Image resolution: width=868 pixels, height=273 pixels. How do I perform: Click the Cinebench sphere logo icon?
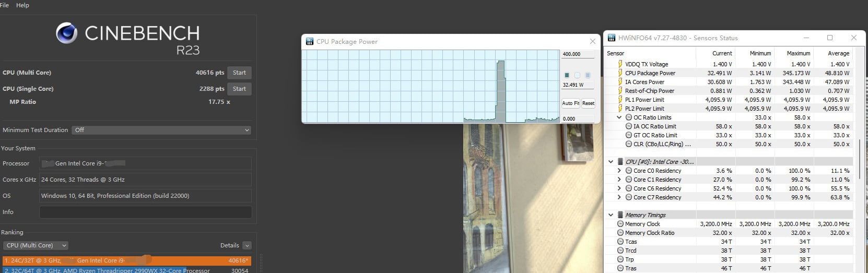(66, 33)
